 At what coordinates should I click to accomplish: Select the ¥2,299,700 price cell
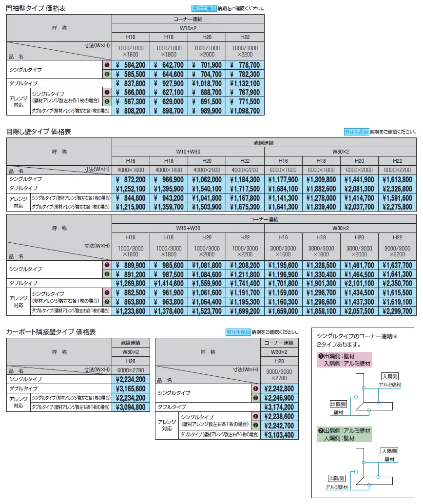(x=397, y=311)
